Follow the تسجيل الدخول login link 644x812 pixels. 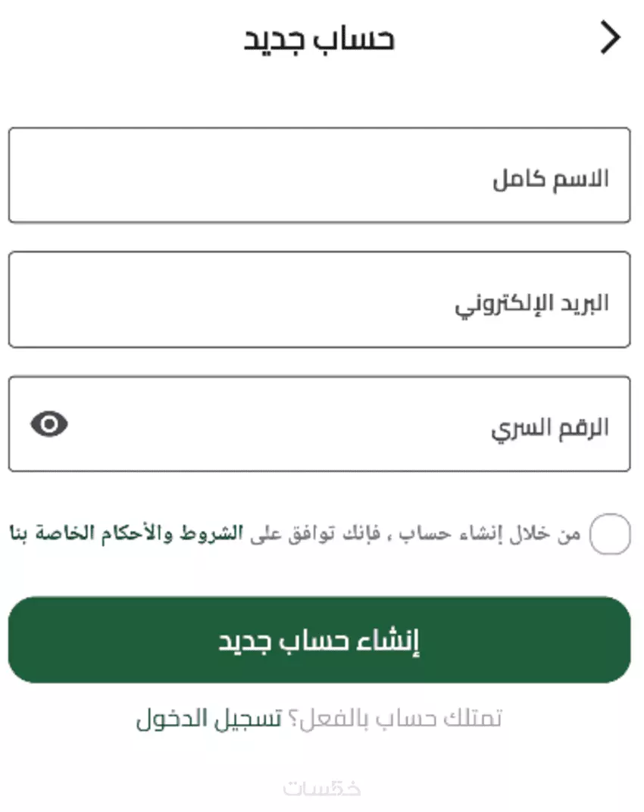pos(209,718)
